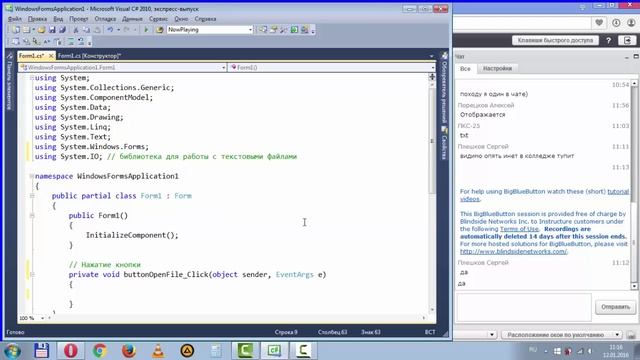Open the Solution Explorer side strip on right
Screen dimensions: 640x360
(444, 88)
